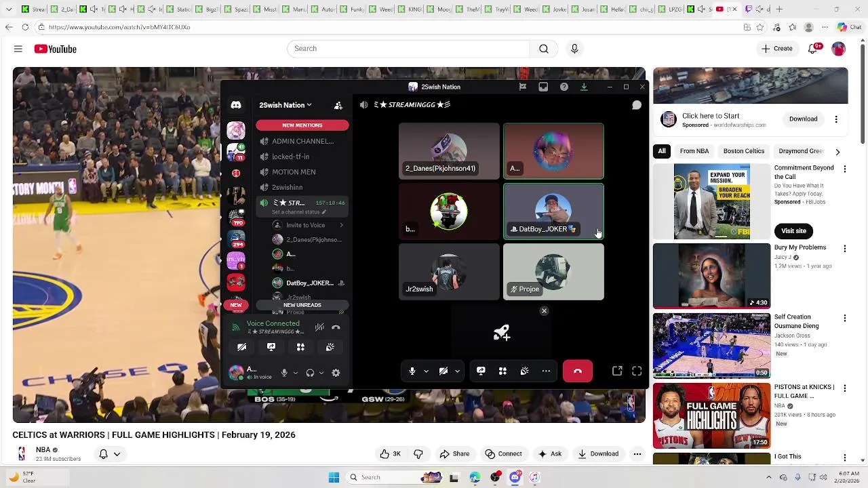This screenshot has width=868, height=488.
Task: Open NBA channel notification bell dropdown
Action: coord(110,454)
